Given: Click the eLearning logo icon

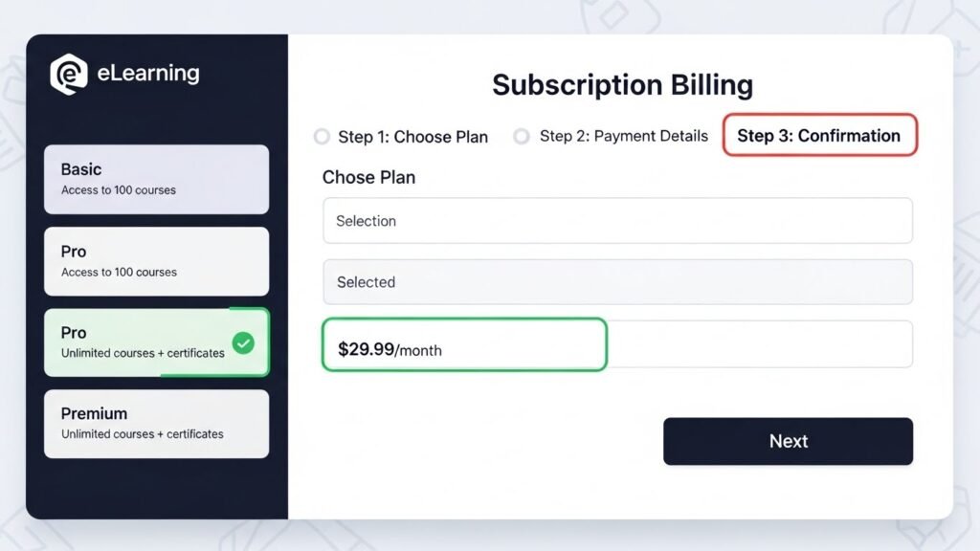Looking at the screenshot, I should point(69,73).
